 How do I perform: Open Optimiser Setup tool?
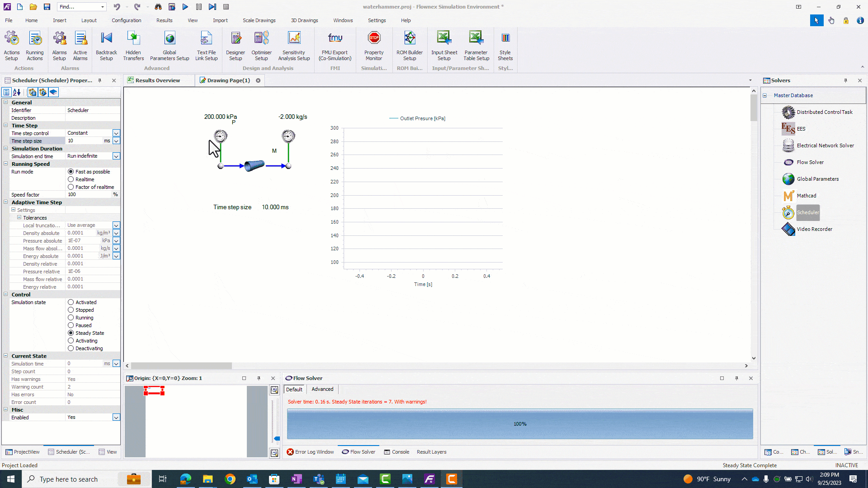click(261, 46)
